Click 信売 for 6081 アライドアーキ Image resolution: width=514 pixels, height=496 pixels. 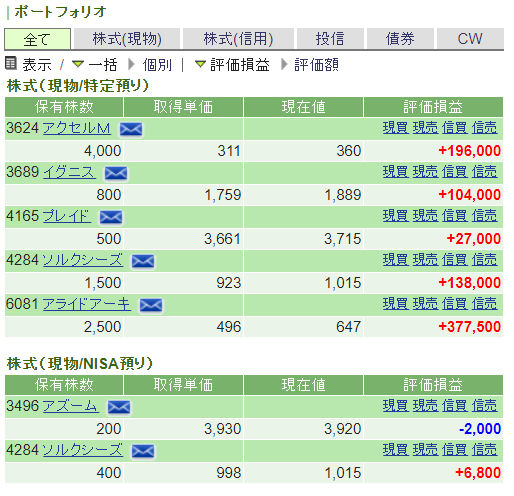(x=485, y=304)
